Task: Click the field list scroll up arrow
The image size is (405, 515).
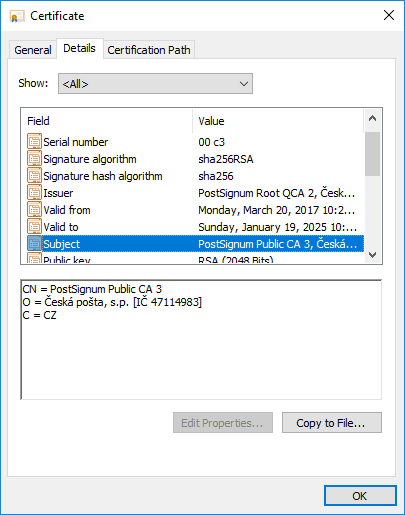Action: [x=372, y=118]
